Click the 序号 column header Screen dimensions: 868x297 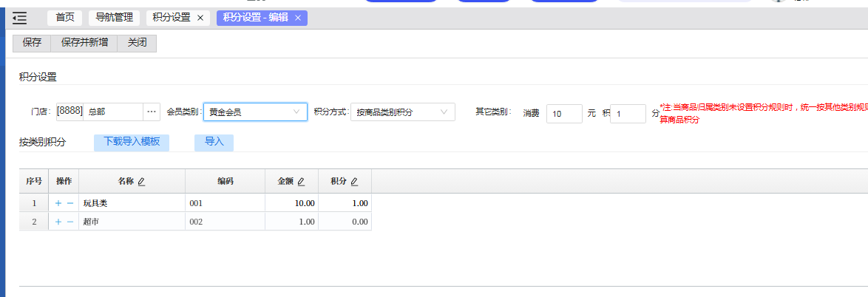[x=34, y=182]
